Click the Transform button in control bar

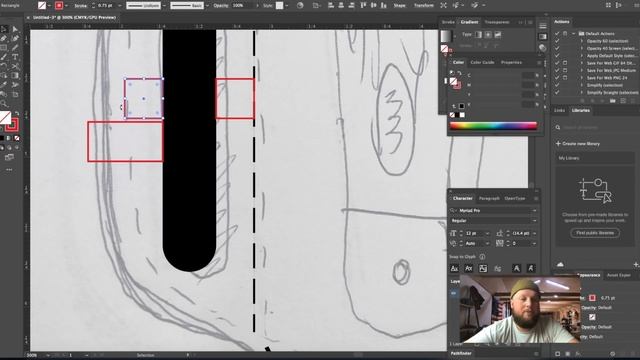click(x=424, y=6)
